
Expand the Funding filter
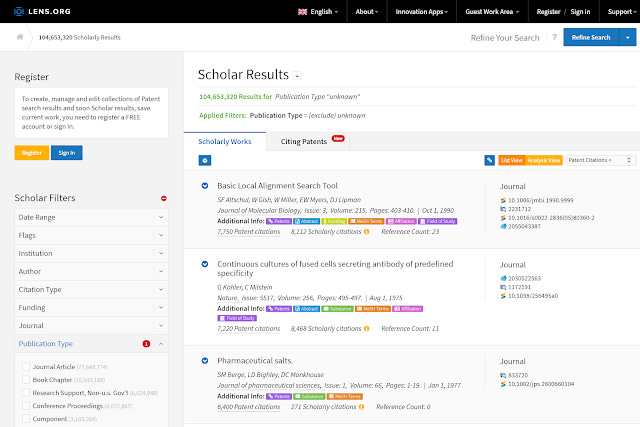pyautogui.click(x=91, y=307)
